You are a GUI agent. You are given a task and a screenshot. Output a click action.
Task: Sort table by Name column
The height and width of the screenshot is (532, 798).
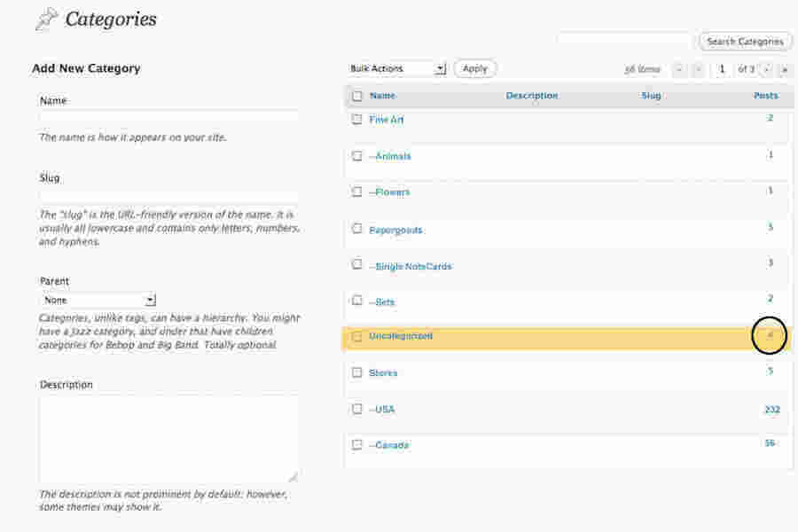coord(382,96)
